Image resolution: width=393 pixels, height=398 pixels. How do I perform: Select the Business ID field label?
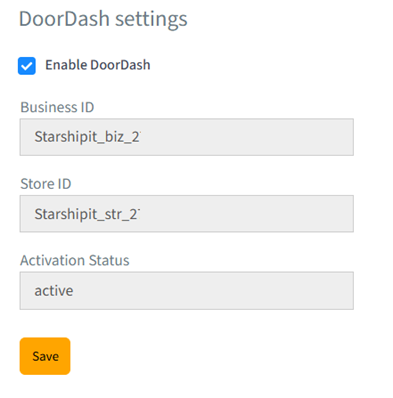coord(57,107)
